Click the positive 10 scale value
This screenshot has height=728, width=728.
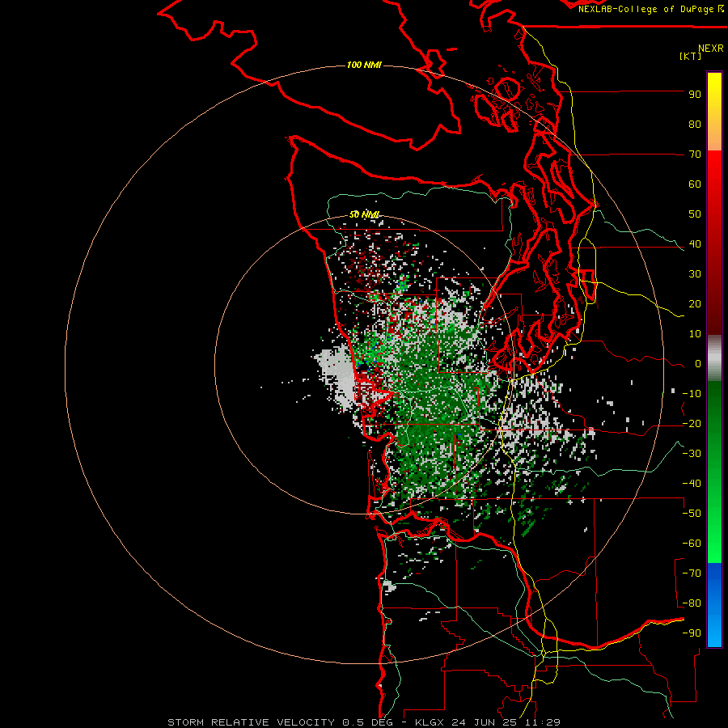tap(695, 334)
